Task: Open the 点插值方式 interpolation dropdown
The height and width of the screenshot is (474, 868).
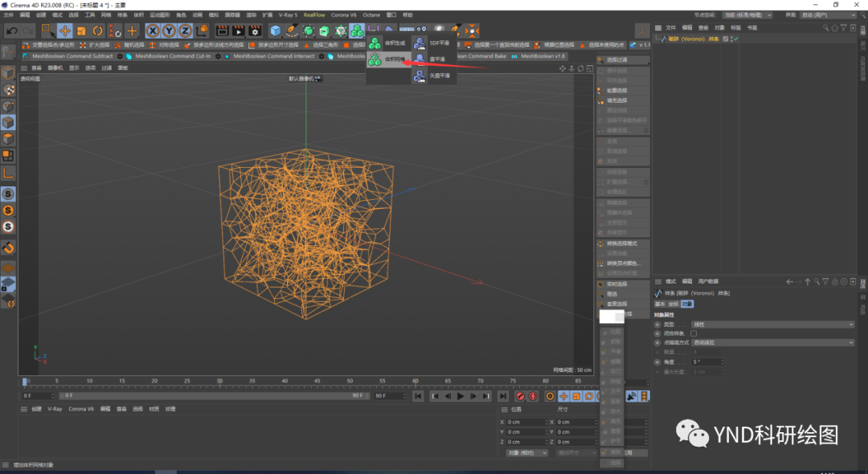Action: coord(773,343)
